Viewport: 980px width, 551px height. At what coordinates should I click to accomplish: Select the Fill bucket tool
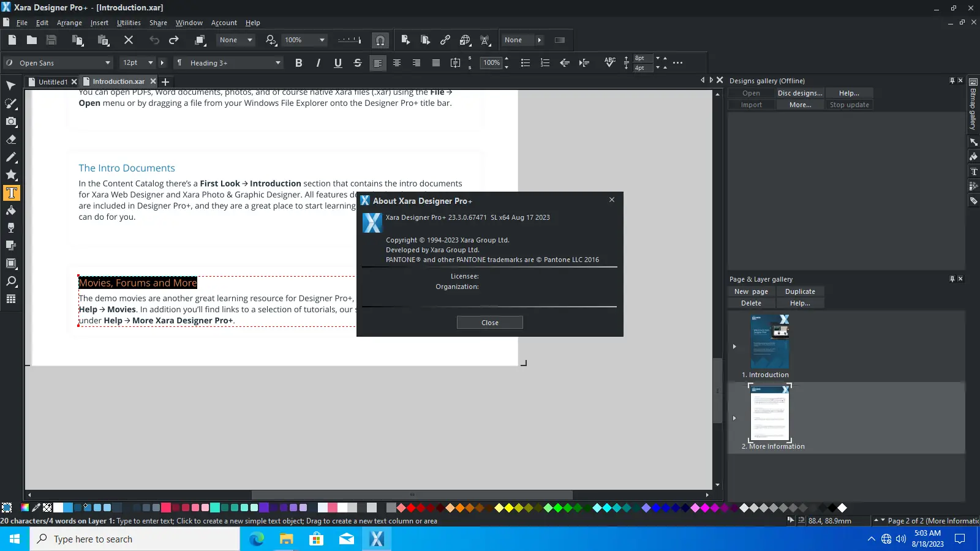(x=11, y=211)
